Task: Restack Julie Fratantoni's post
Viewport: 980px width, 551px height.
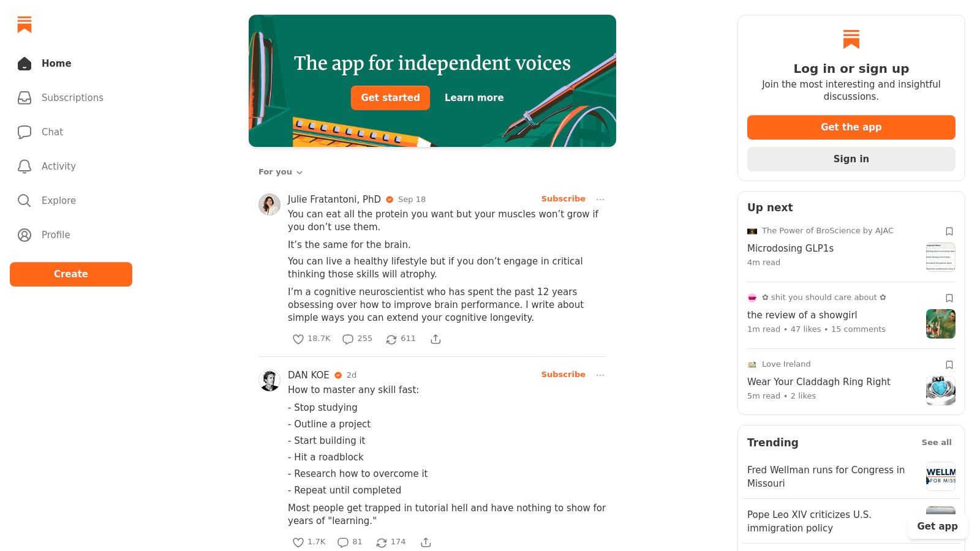Action: 391,339
